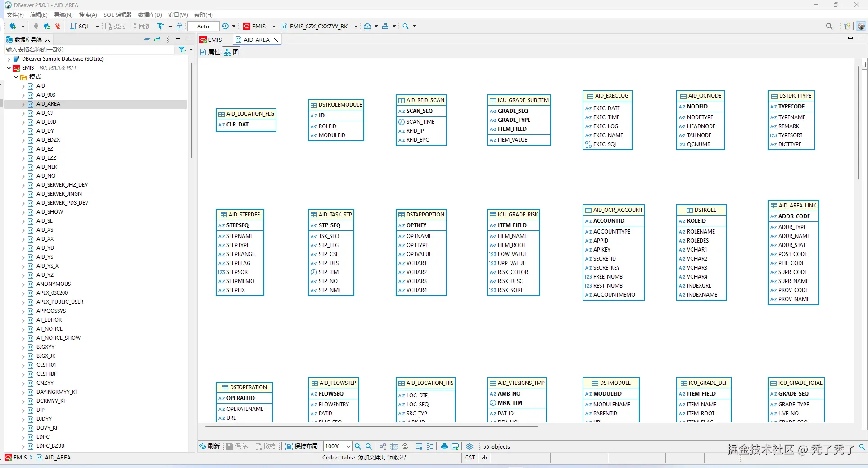
Task: Switch to the 属性 properties tab
Action: coord(210,52)
